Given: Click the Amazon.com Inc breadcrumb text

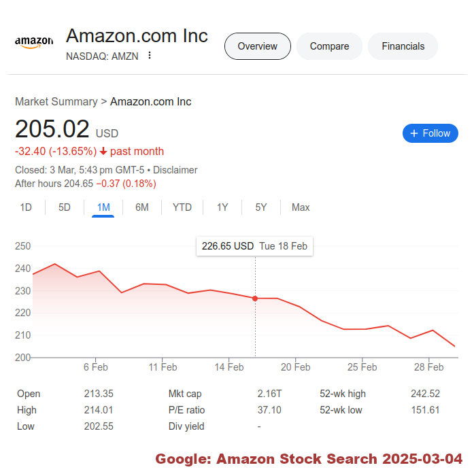Looking at the screenshot, I should coord(151,102).
